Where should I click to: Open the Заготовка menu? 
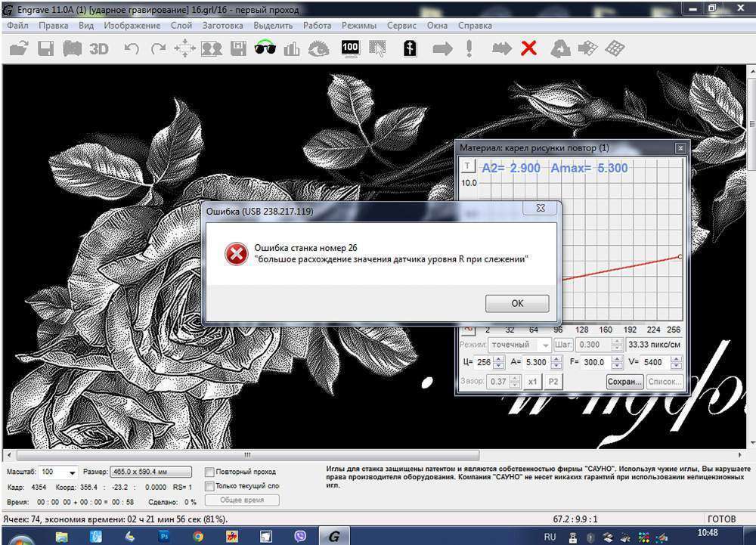click(222, 25)
